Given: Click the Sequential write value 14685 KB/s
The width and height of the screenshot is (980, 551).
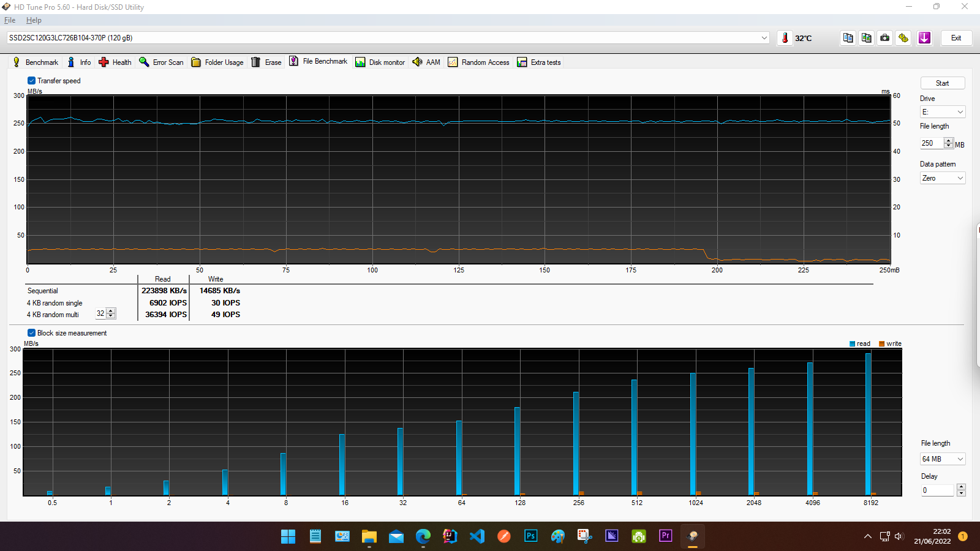Looking at the screenshot, I should tap(220, 291).
